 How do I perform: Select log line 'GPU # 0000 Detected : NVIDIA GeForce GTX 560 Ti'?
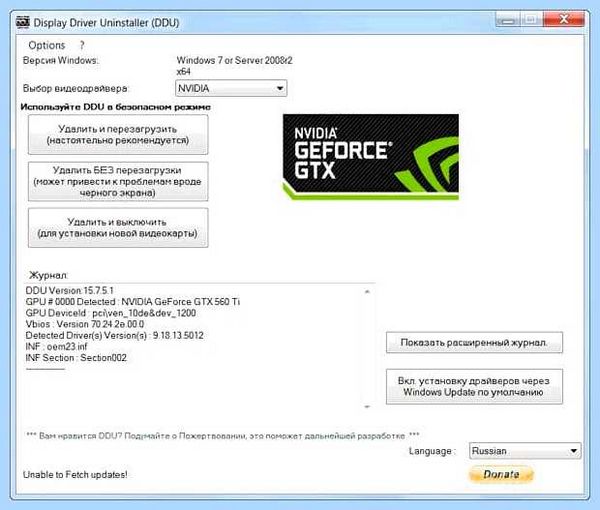point(133,301)
